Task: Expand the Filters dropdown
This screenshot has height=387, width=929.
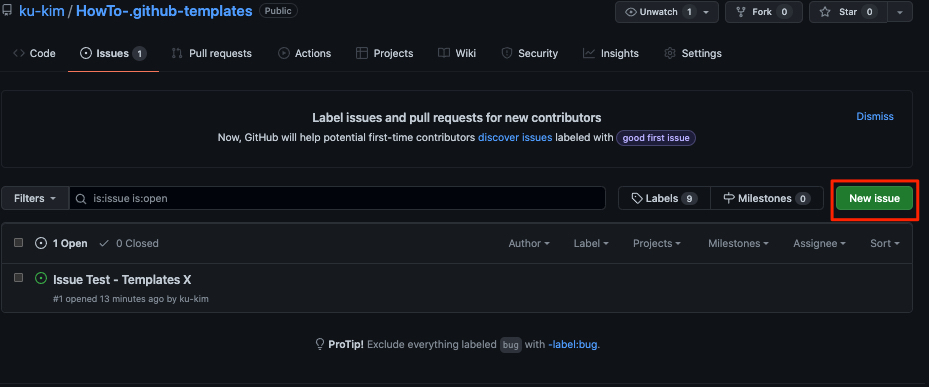Action: [x=35, y=199]
